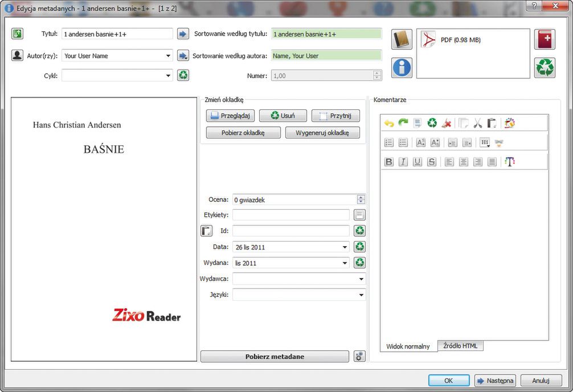
Task: Clear the Data field with recycle icon
Action: pos(359,247)
